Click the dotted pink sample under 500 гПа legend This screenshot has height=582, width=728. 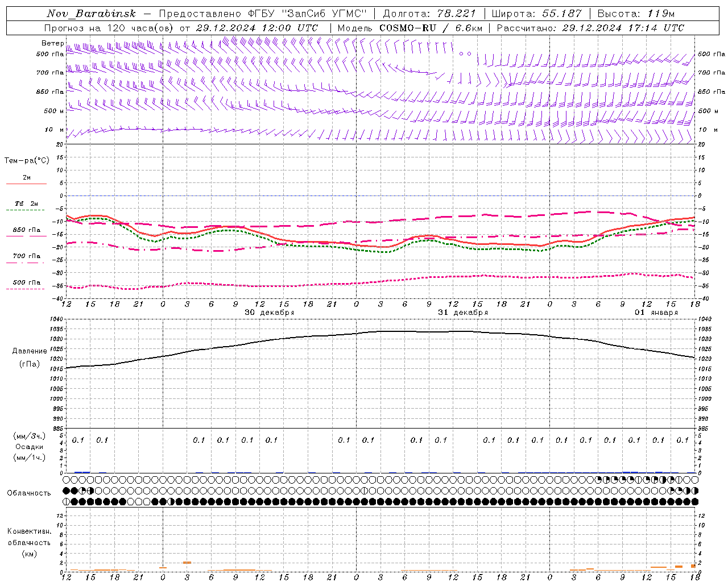coord(25,289)
